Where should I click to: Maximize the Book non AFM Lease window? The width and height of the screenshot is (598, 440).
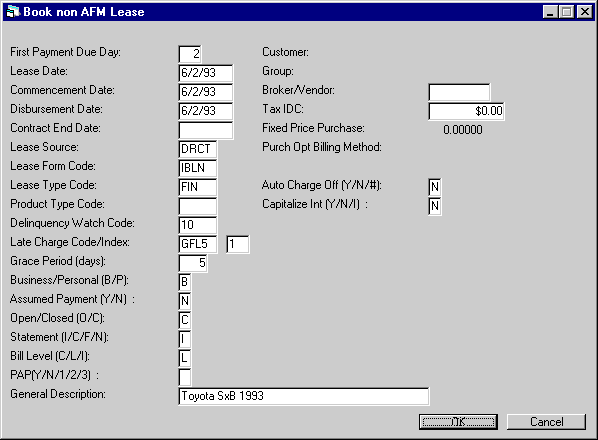tap(567, 12)
